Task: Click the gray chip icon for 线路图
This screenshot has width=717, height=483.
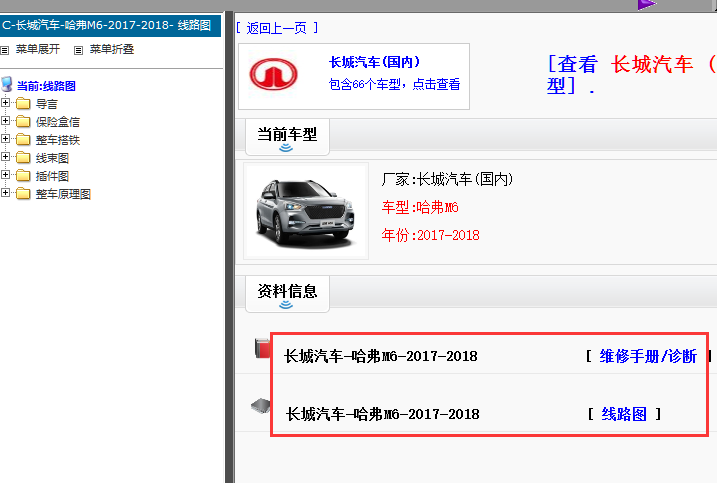Action: click(261, 406)
